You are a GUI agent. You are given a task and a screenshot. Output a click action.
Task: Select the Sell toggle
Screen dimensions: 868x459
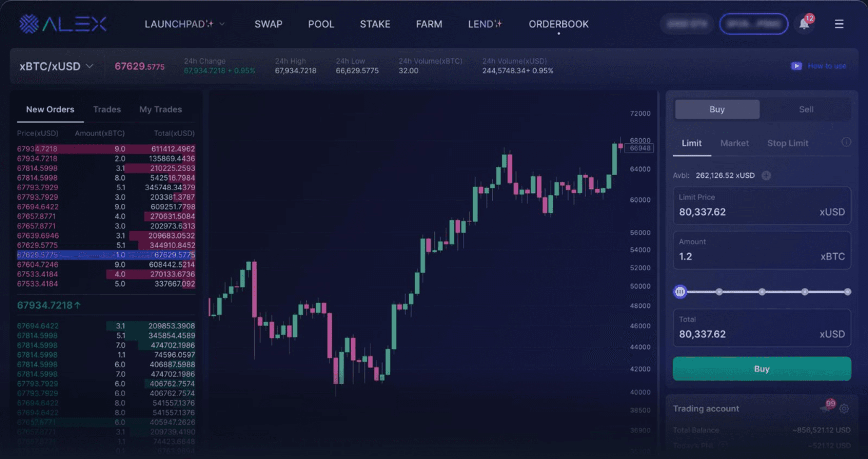tap(806, 109)
